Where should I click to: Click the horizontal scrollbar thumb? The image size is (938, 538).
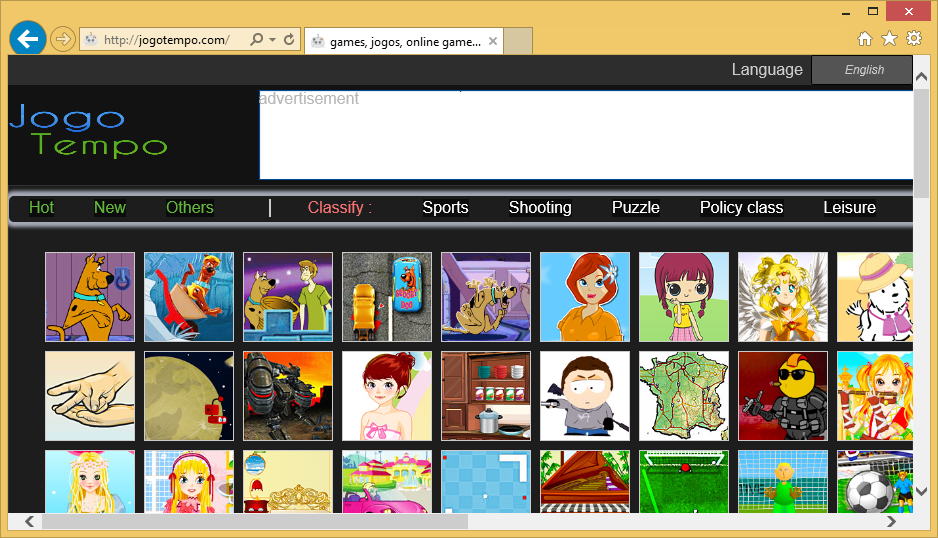[254, 521]
